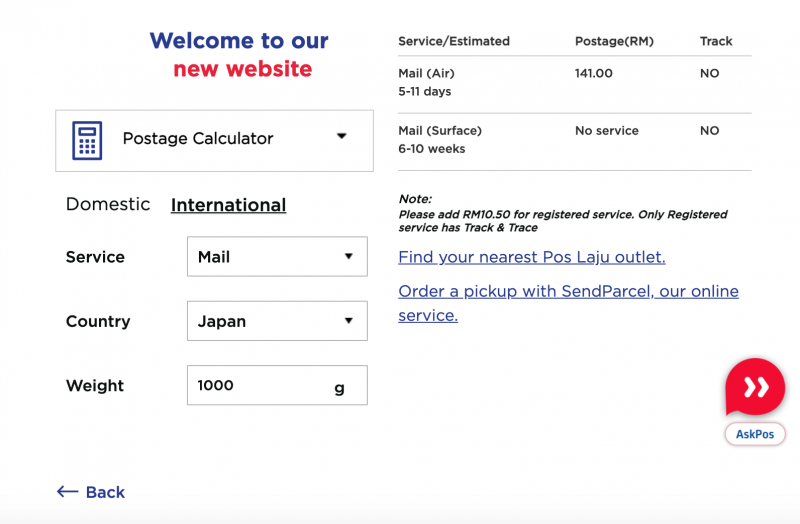Click the Postage(RM) column header

(614, 41)
